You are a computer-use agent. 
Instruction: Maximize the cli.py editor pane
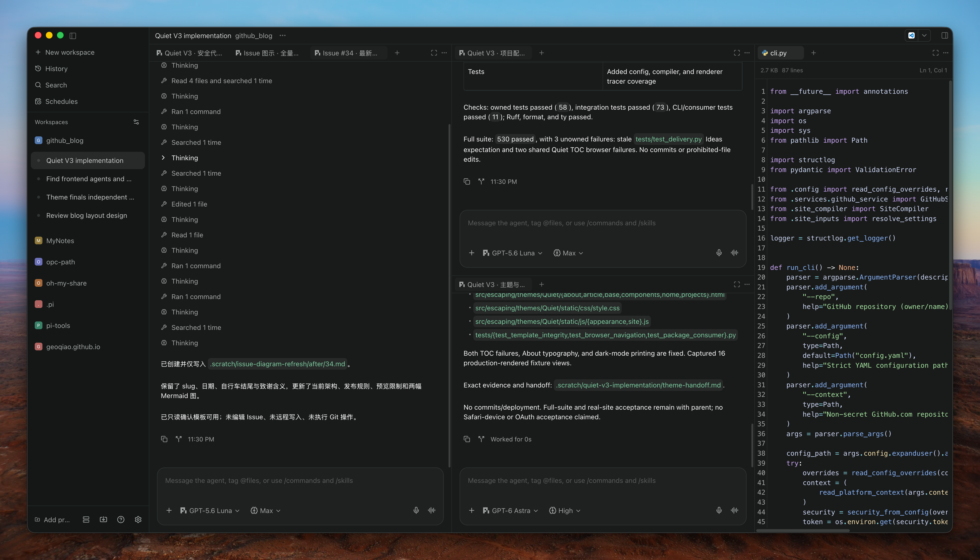[x=935, y=53]
